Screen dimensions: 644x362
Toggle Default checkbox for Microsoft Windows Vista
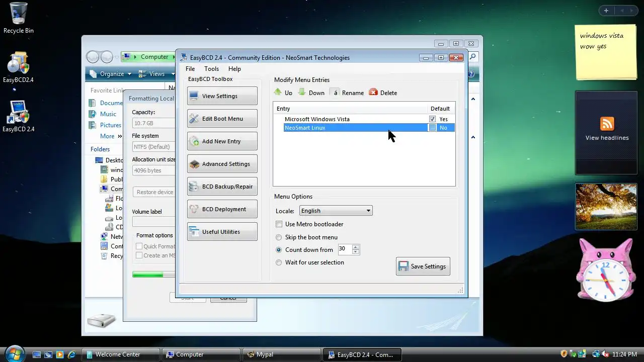tap(432, 119)
